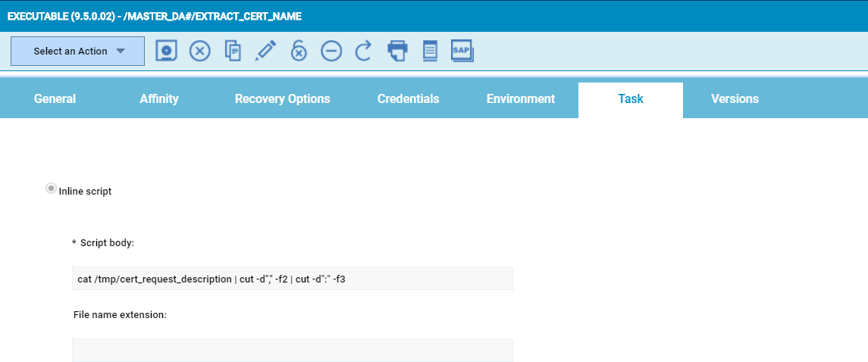This screenshot has width=868, height=362.
Task: Click the lined document page icon
Action: 430,51
